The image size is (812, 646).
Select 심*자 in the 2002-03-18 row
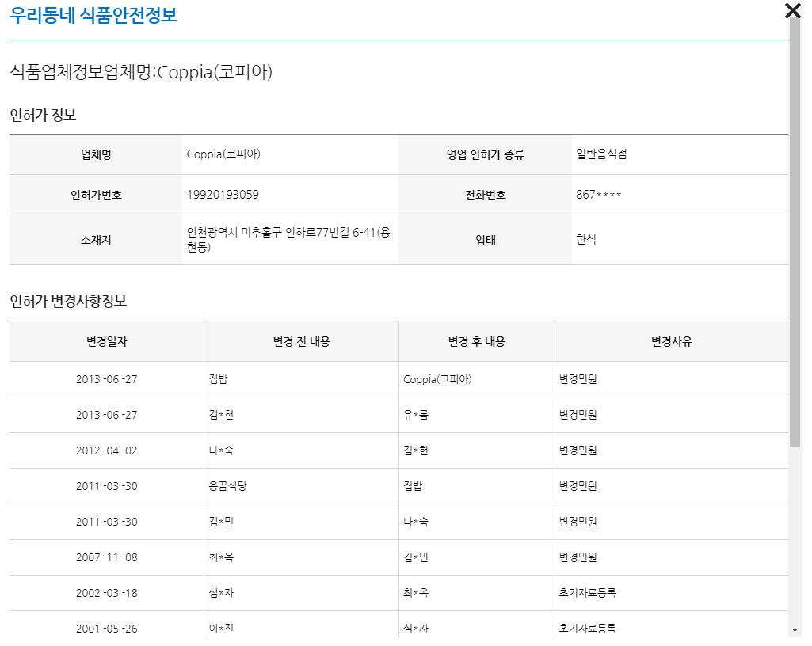[221, 593]
